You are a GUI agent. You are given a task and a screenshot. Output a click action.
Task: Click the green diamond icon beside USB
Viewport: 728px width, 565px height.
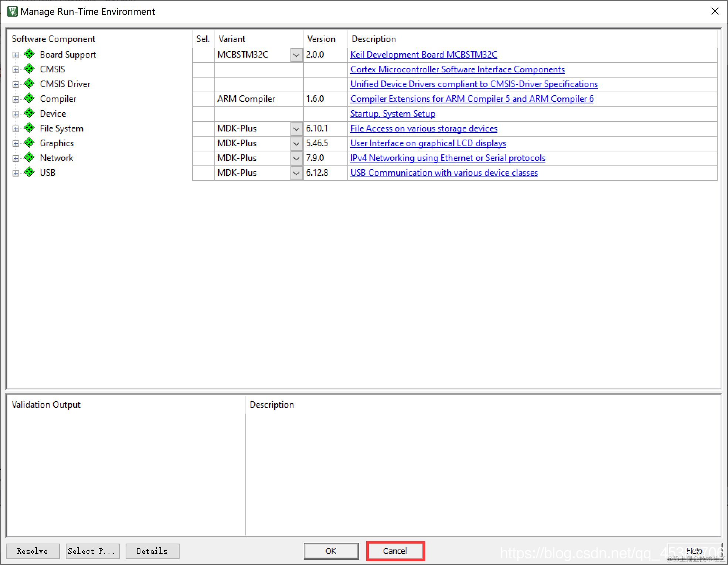(x=29, y=172)
